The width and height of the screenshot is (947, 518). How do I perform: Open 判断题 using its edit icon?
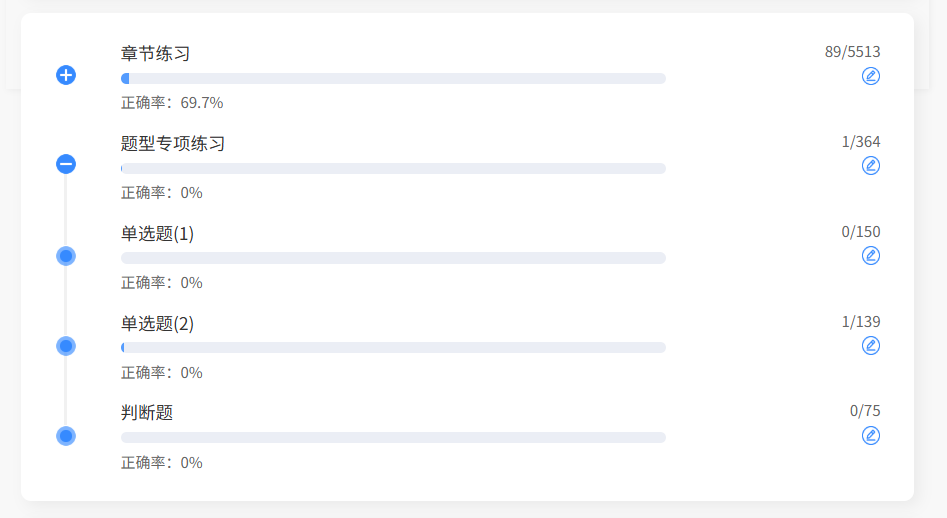click(871, 436)
